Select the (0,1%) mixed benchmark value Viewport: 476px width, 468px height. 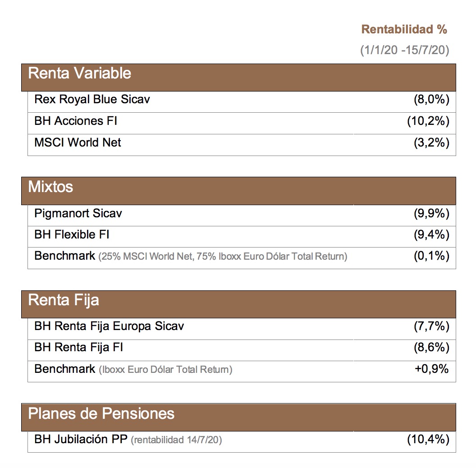(431, 256)
